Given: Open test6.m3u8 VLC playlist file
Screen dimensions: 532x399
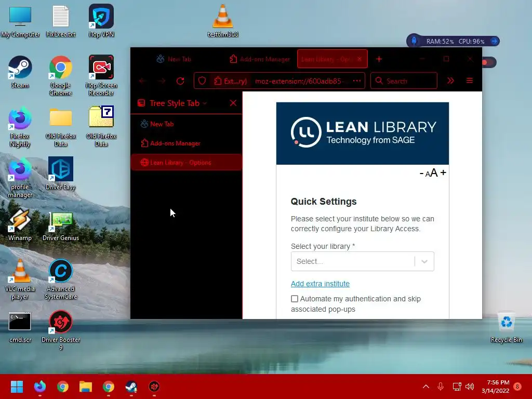Looking at the screenshot, I should [x=222, y=21].
